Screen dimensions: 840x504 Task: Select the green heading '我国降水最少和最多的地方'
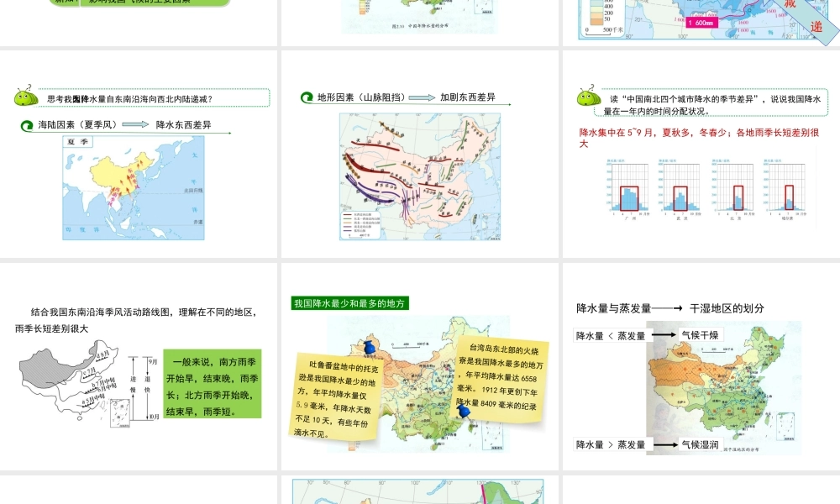tap(349, 304)
